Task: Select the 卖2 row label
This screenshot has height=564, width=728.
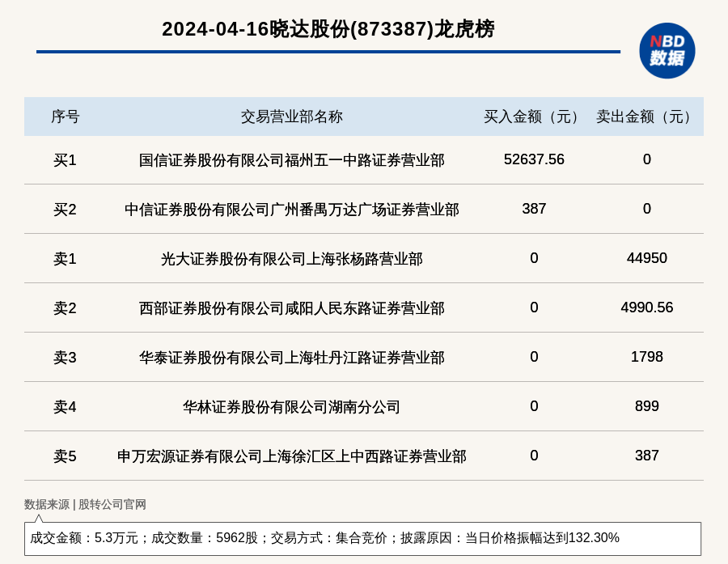Action: pyautogui.click(x=65, y=308)
